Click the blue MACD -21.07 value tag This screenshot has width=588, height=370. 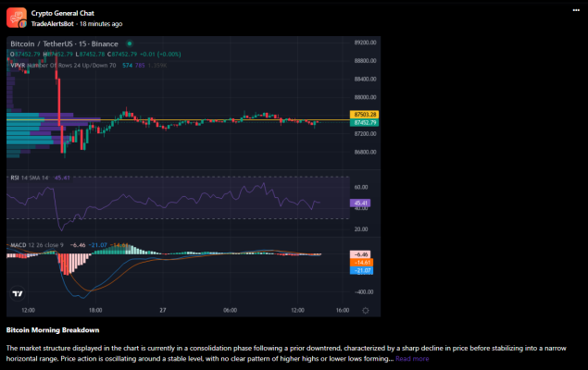tap(361, 271)
